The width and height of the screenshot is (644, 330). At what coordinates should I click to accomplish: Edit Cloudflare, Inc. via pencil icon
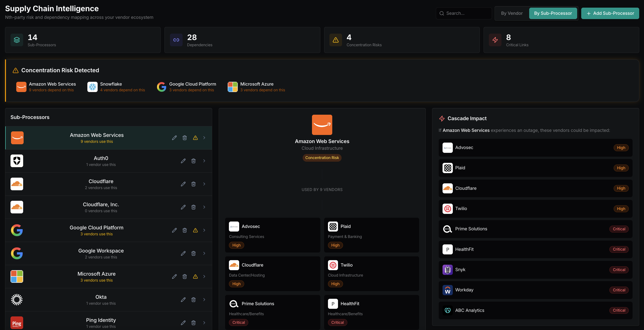point(183,207)
